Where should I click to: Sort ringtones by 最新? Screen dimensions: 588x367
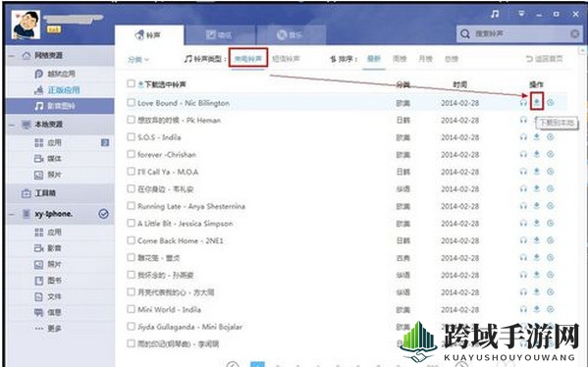point(374,59)
